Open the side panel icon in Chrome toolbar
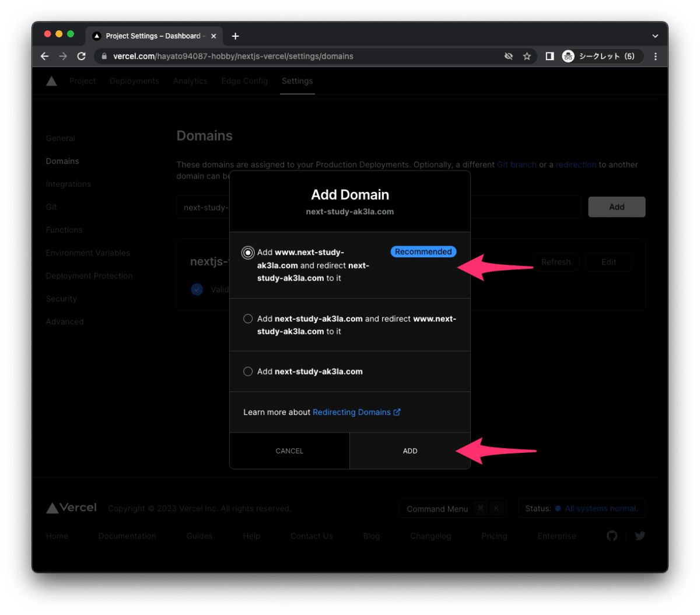This screenshot has width=700, height=615. point(549,56)
